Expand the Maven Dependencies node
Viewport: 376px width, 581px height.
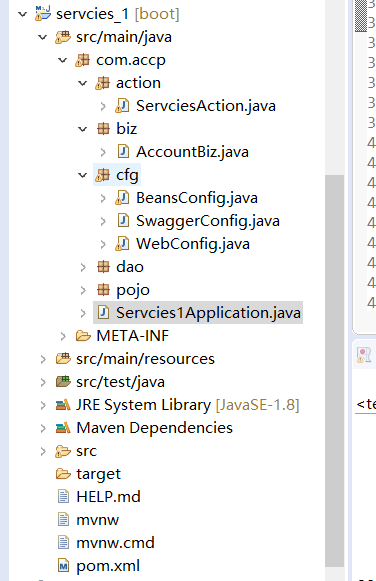[43, 428]
